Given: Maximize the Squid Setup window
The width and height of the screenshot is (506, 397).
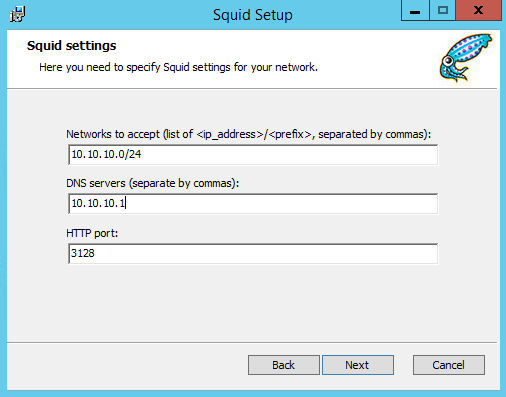Looking at the screenshot, I should point(442,11).
